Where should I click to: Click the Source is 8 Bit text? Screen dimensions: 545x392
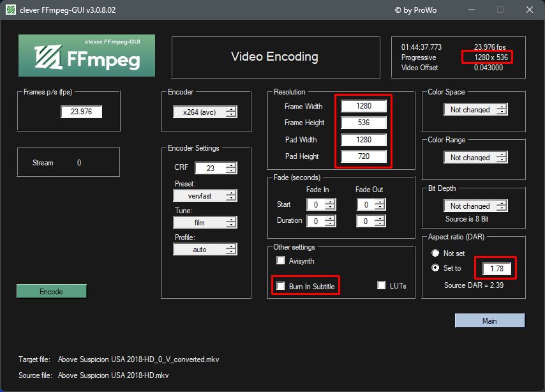point(467,219)
